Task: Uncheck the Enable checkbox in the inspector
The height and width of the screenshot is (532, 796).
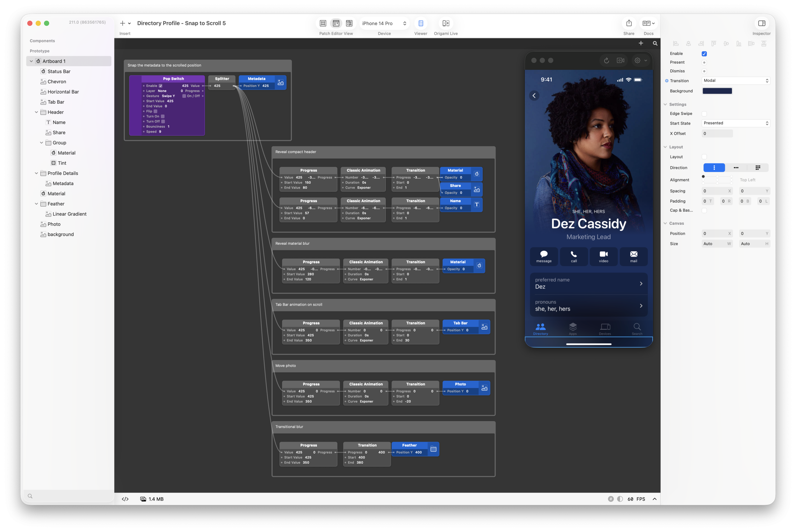Action: [x=704, y=54]
